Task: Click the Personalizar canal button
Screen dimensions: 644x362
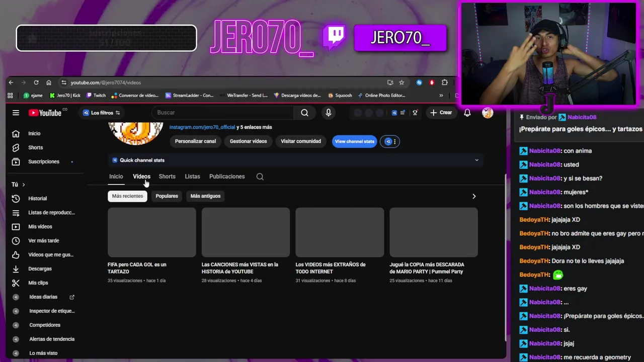Action: coord(195,141)
